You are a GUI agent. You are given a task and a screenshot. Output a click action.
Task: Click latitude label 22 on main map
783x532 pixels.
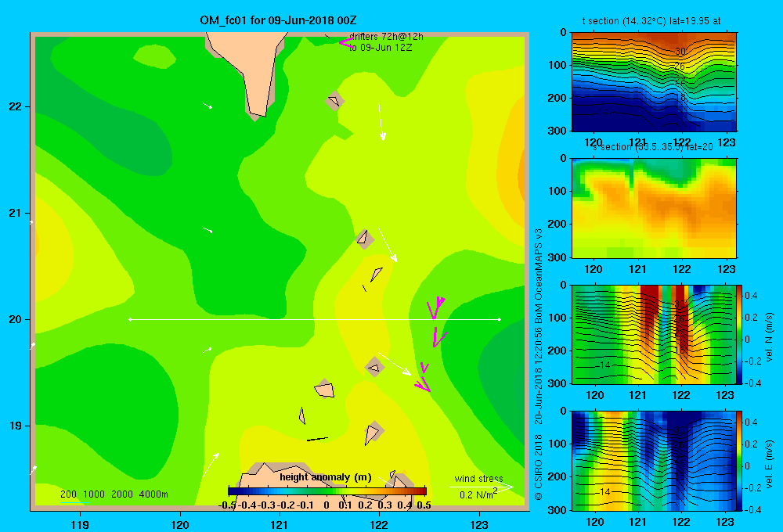(16, 106)
